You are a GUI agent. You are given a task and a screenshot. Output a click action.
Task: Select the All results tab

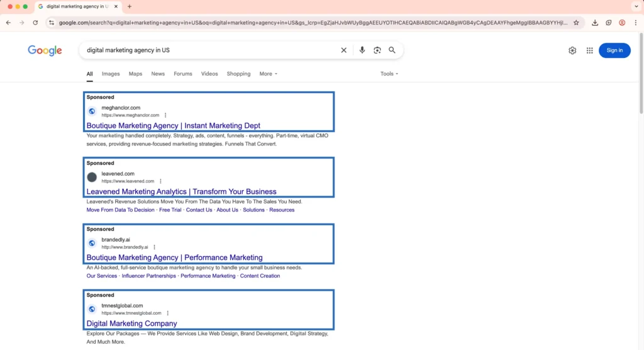tap(89, 74)
